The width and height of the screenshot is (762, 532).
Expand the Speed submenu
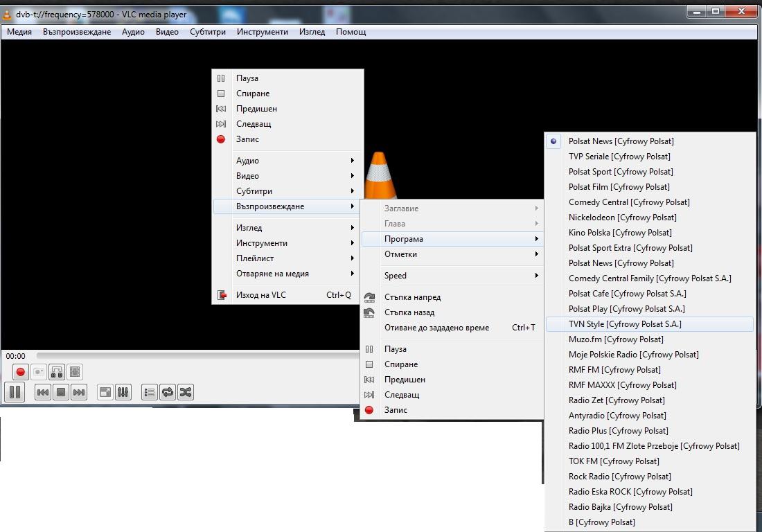452,276
